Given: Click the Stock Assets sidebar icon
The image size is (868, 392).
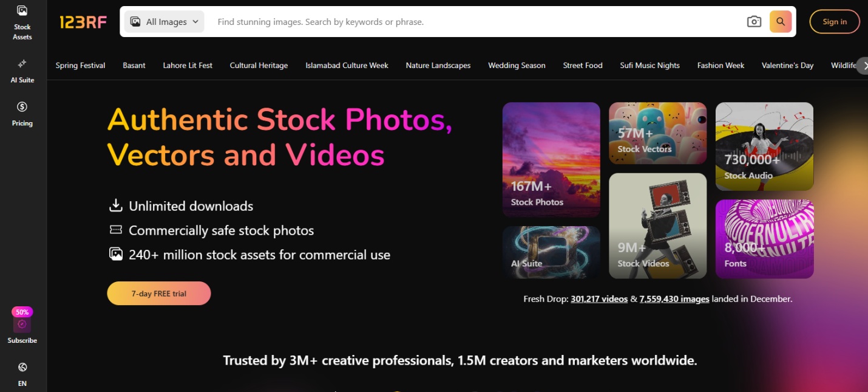Looking at the screenshot, I should click(x=22, y=11).
